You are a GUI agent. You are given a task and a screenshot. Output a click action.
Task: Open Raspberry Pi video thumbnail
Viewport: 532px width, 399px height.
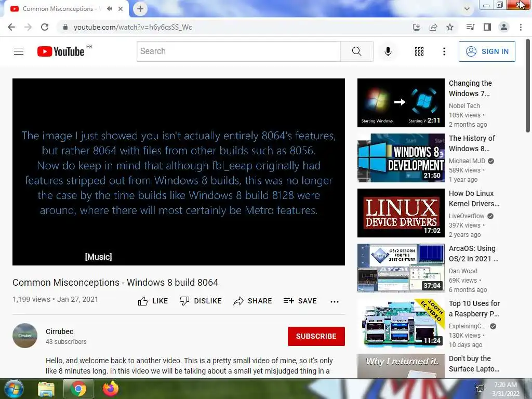pyautogui.click(x=401, y=323)
